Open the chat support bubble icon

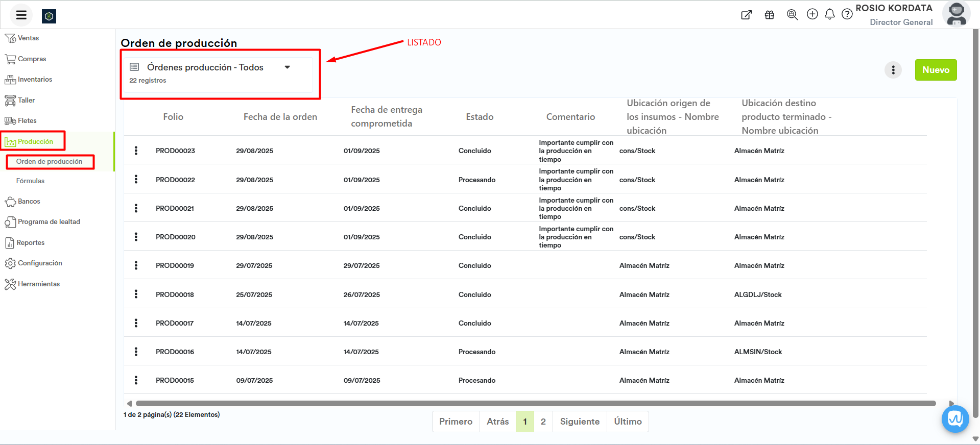(954, 419)
